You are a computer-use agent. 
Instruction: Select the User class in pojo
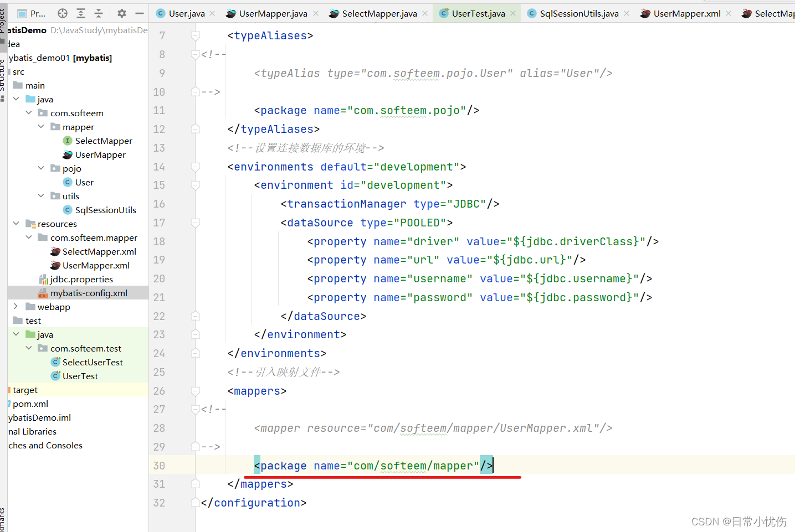[x=84, y=182]
